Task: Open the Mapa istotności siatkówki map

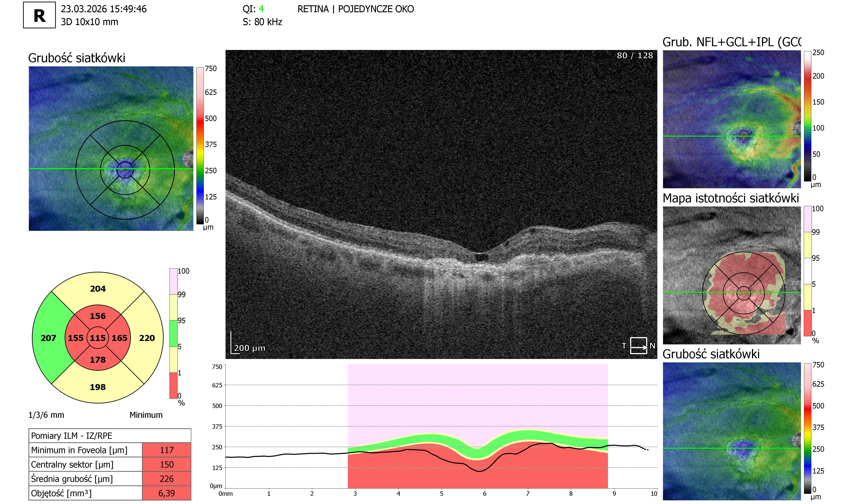Action: click(x=732, y=275)
